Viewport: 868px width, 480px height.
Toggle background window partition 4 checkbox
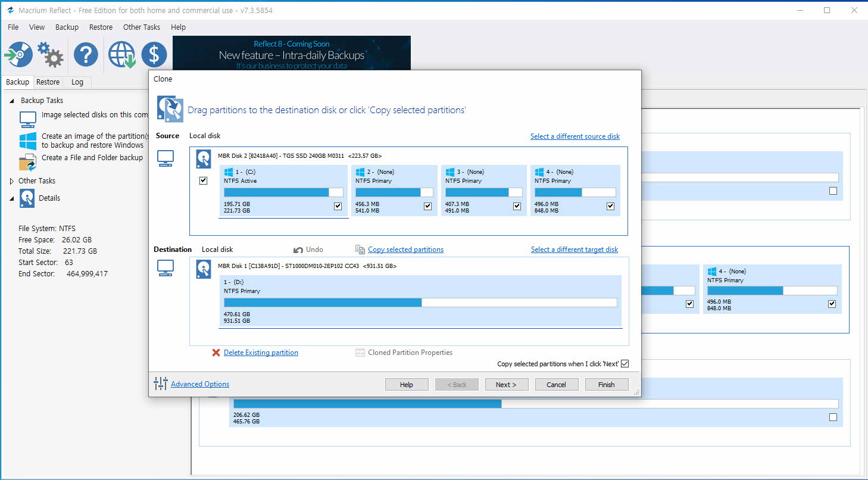tap(832, 304)
